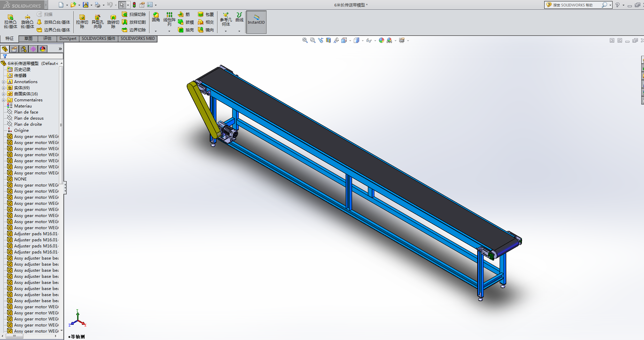Viewport: 644px width, 340px height.
Task: Toggle Instant3D mode
Action: click(256, 22)
